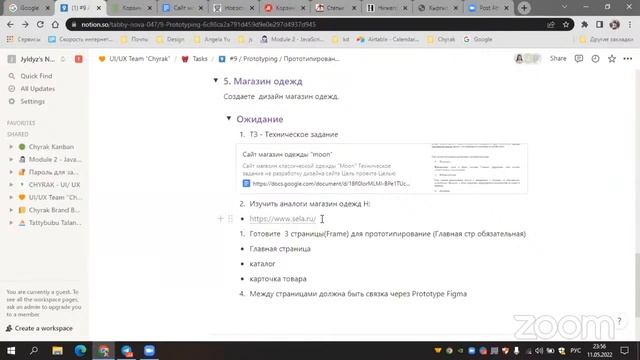Click the 'каталог' bullet text
The image size is (640, 360).
click(x=262, y=264)
